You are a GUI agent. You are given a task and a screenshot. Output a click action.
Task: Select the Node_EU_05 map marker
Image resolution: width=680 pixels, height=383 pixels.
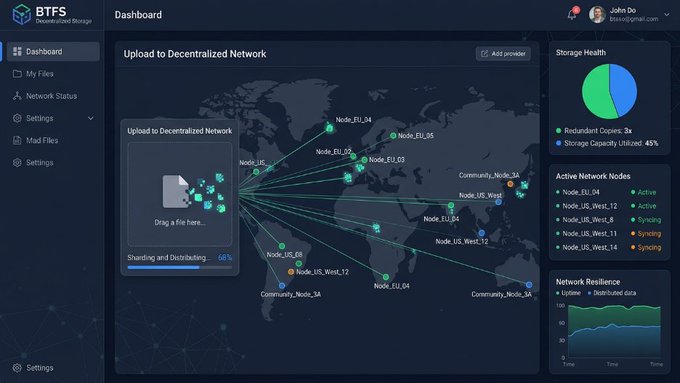[x=393, y=136]
